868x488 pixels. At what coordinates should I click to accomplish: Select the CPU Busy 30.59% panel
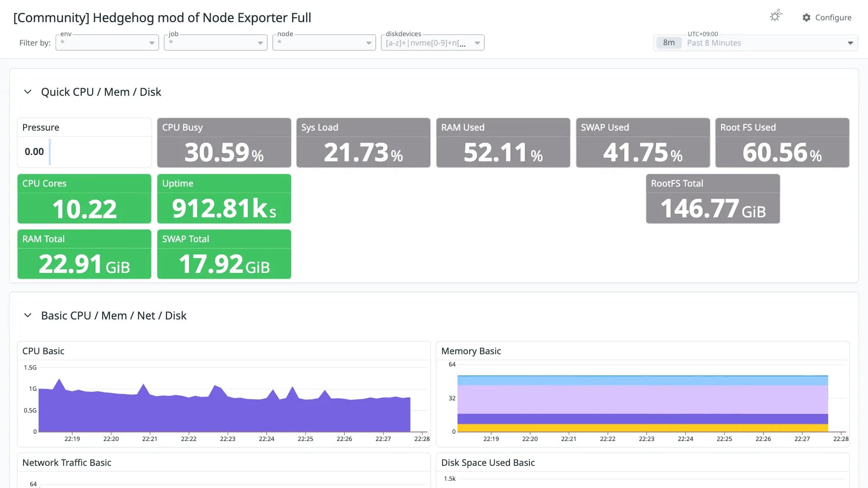(224, 143)
